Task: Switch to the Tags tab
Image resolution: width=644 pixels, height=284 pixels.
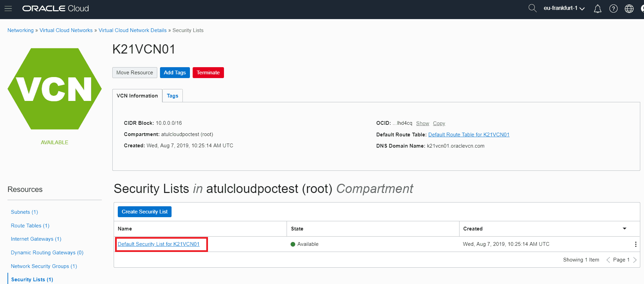Action: pyautogui.click(x=173, y=96)
